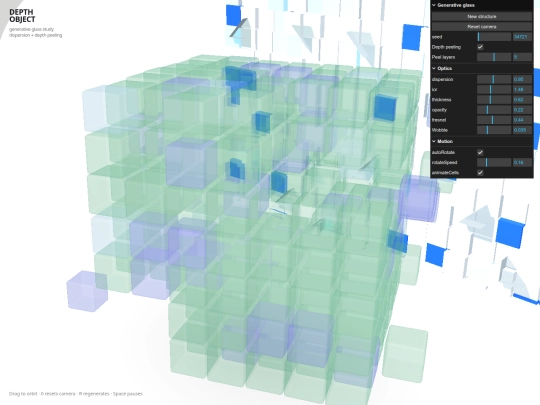The height and width of the screenshot is (405, 540).
Task: Select the Peel layers value field
Action: point(522,57)
